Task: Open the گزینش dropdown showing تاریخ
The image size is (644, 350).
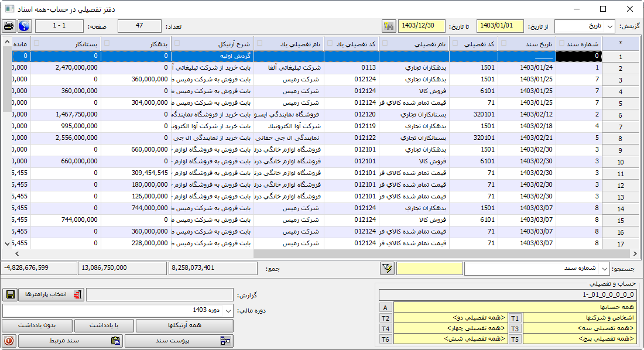Action: pyautogui.click(x=585, y=25)
